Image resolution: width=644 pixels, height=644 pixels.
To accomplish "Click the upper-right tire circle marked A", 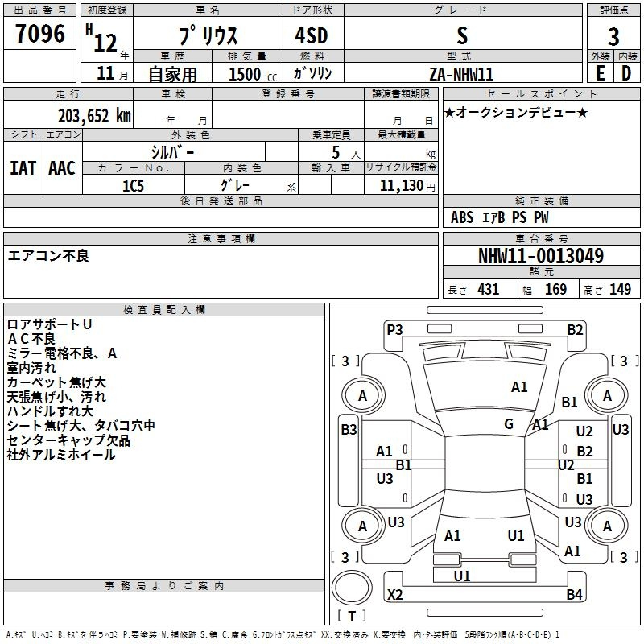I will [x=607, y=395].
